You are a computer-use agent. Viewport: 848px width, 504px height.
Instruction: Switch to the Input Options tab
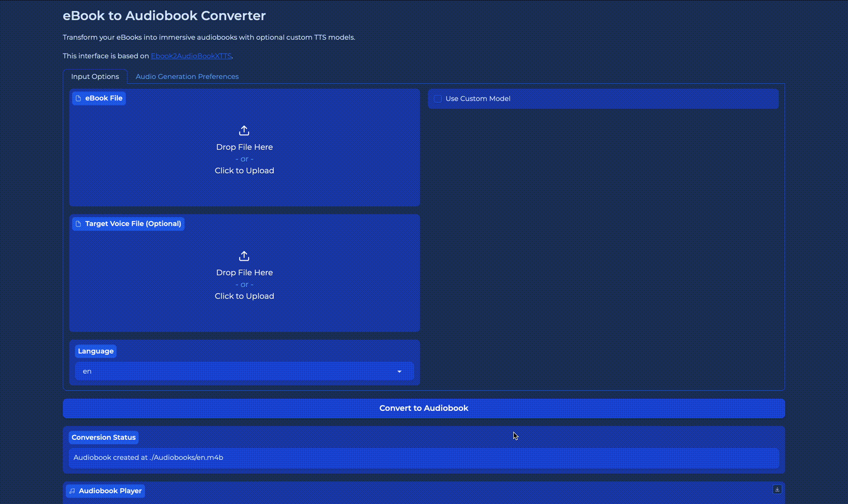pos(95,76)
